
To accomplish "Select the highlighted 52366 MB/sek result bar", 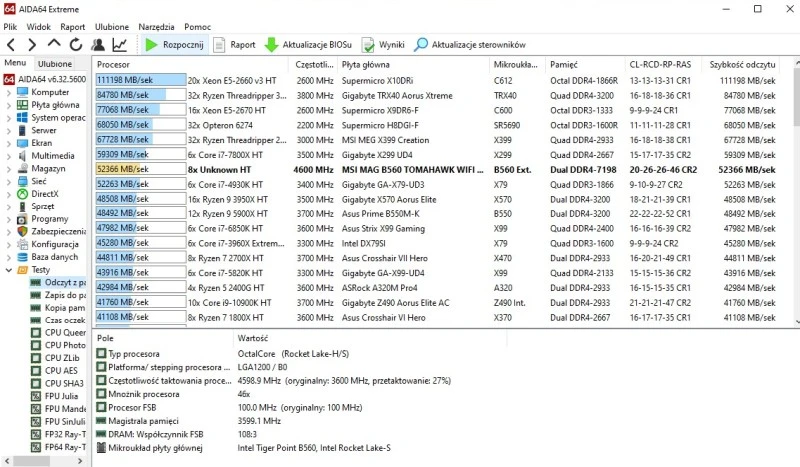I will click(140, 170).
